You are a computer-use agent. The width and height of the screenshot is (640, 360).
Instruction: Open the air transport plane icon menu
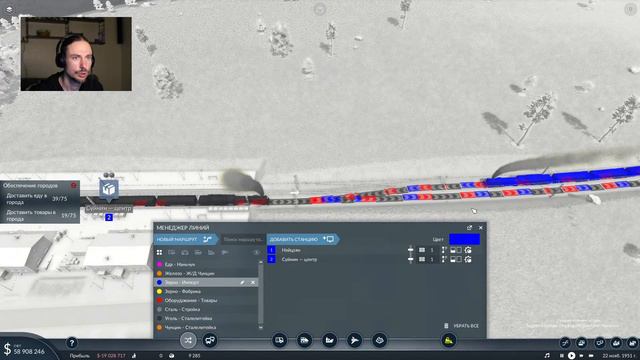(354, 340)
